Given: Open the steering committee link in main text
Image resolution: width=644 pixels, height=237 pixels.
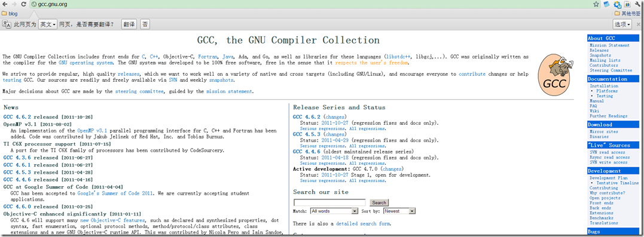Looking at the screenshot, I should [139, 91].
